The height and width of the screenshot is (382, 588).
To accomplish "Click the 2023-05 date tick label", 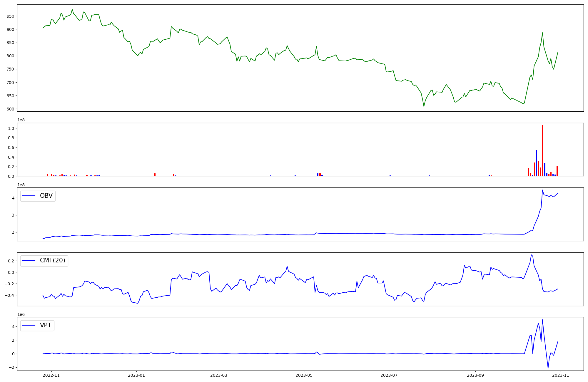I will click(x=304, y=375).
